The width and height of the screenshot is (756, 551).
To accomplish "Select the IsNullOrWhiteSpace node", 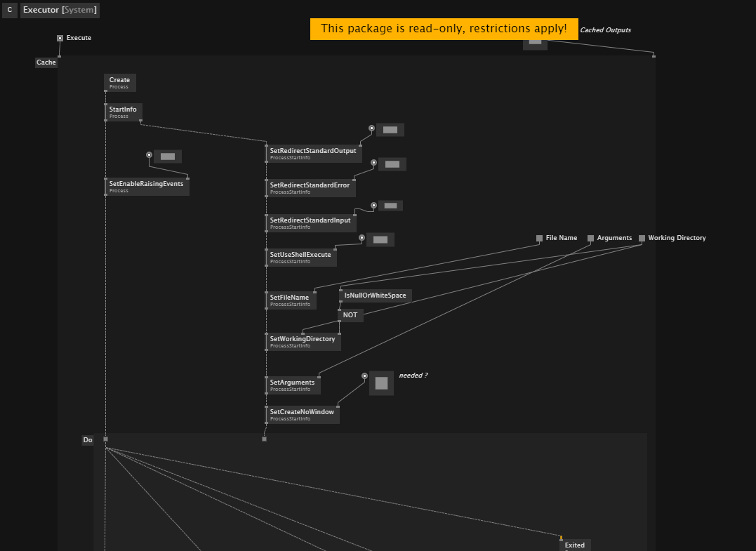I will (x=376, y=296).
